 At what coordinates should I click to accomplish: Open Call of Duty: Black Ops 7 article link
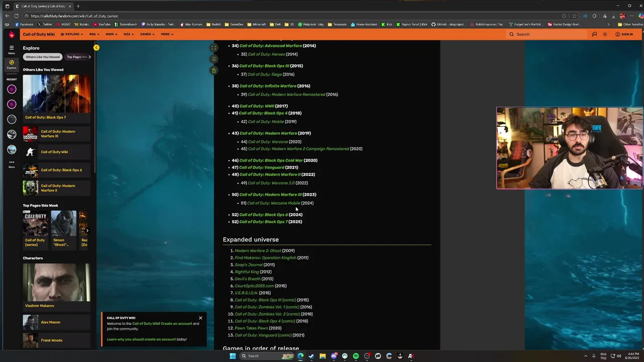pos(264,222)
